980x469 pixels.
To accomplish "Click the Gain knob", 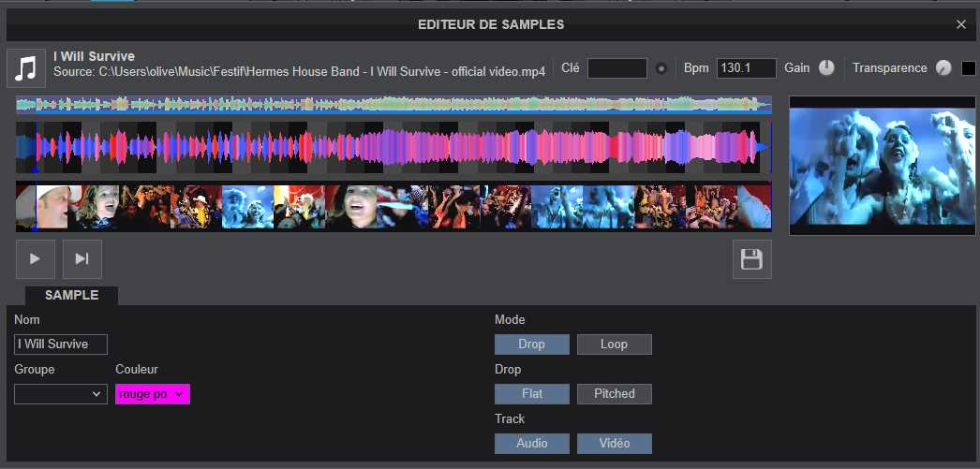I will (826, 68).
